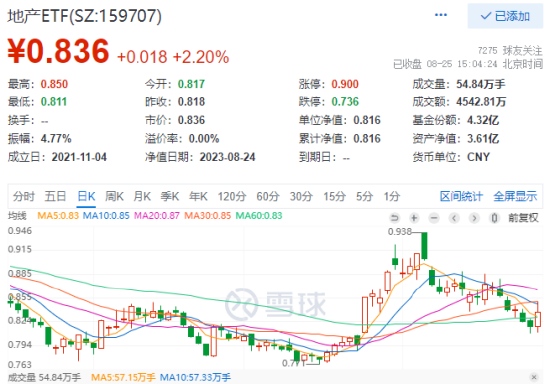Click the 今开 value 0.817
Viewport: 550px width, 384px height.
click(x=191, y=84)
